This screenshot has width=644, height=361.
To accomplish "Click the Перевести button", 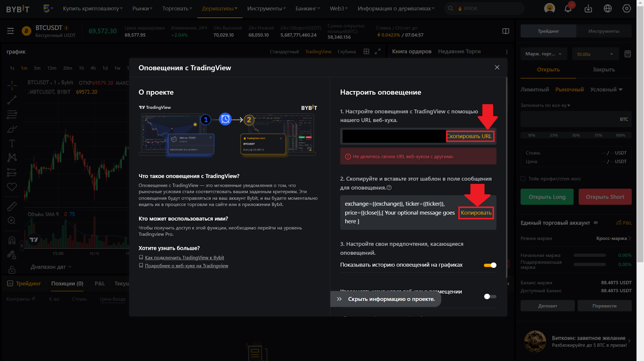I will (x=605, y=306).
